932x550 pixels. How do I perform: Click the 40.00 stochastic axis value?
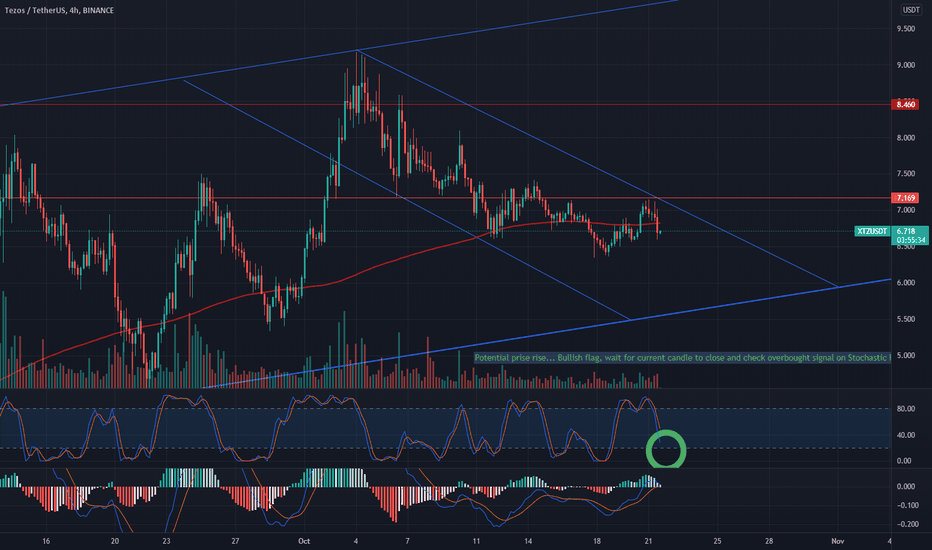click(x=905, y=435)
